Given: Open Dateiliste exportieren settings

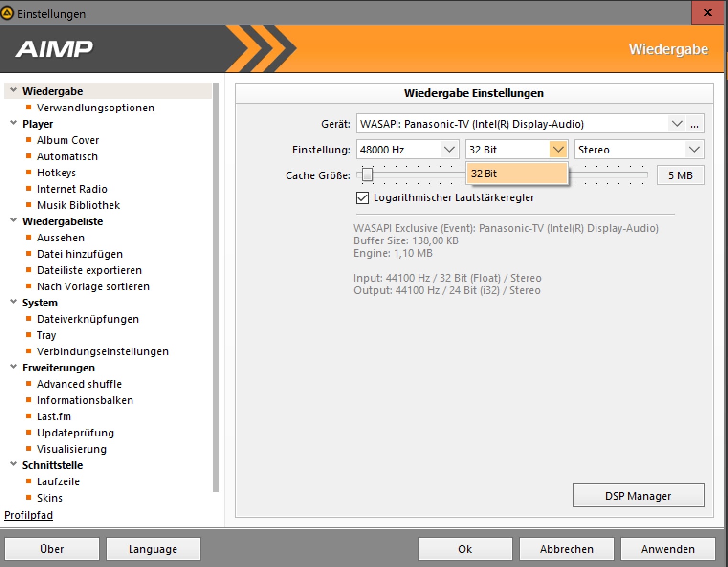Looking at the screenshot, I should coord(89,270).
